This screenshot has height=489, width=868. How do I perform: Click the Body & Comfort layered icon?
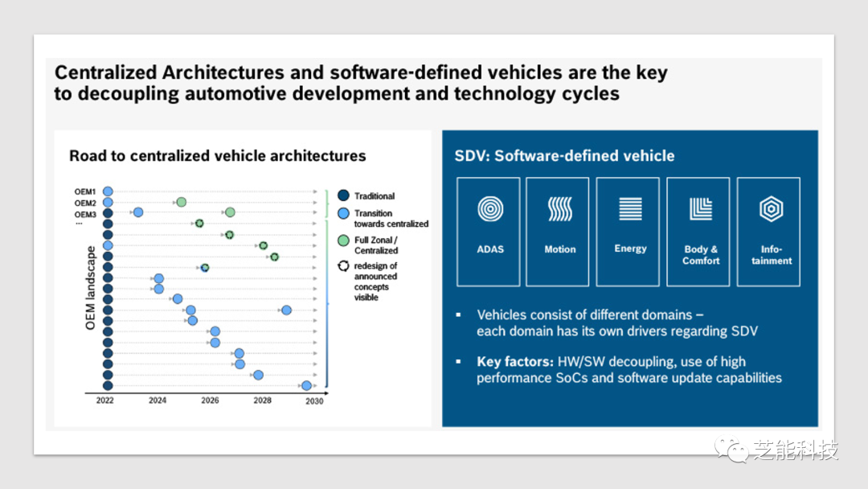(701, 209)
